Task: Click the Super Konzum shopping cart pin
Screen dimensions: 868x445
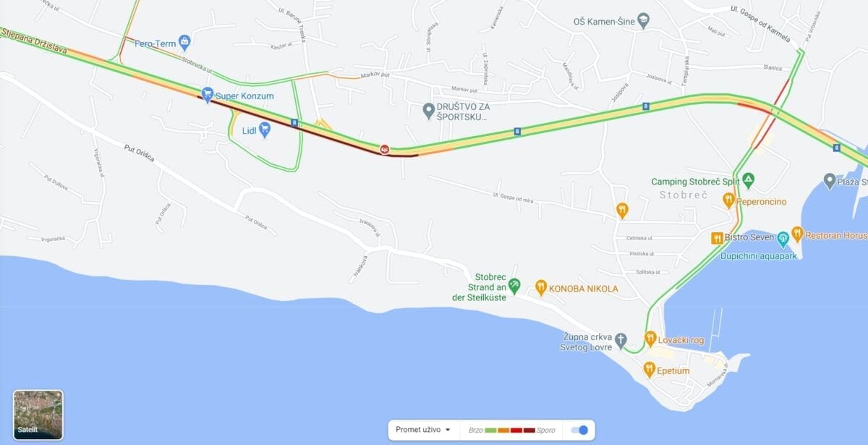Action: tap(208, 94)
